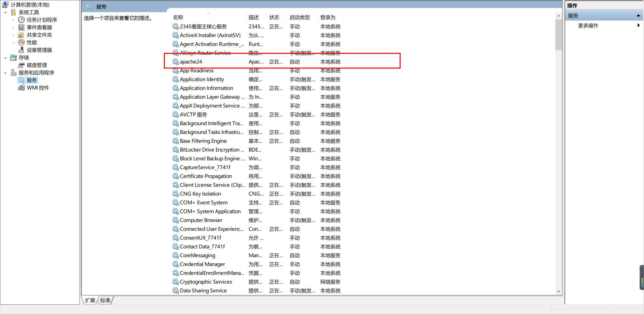Click the vertical scrollbar thumb in services list

coord(558,35)
